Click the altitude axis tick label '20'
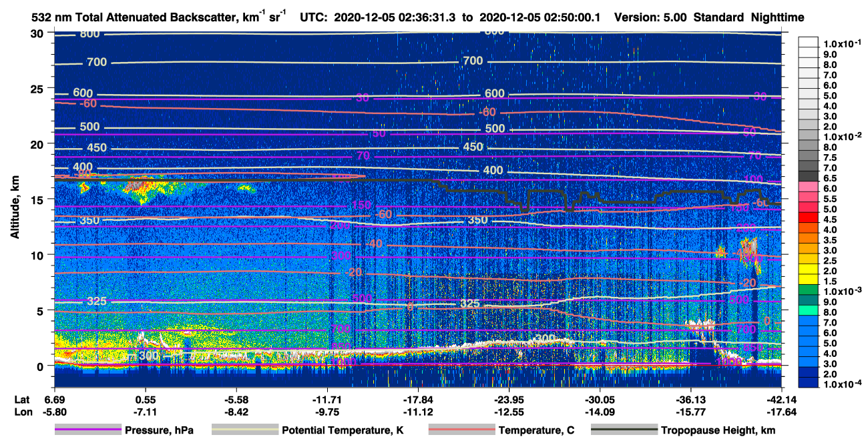This screenshot has height=445, width=868. coord(38,144)
